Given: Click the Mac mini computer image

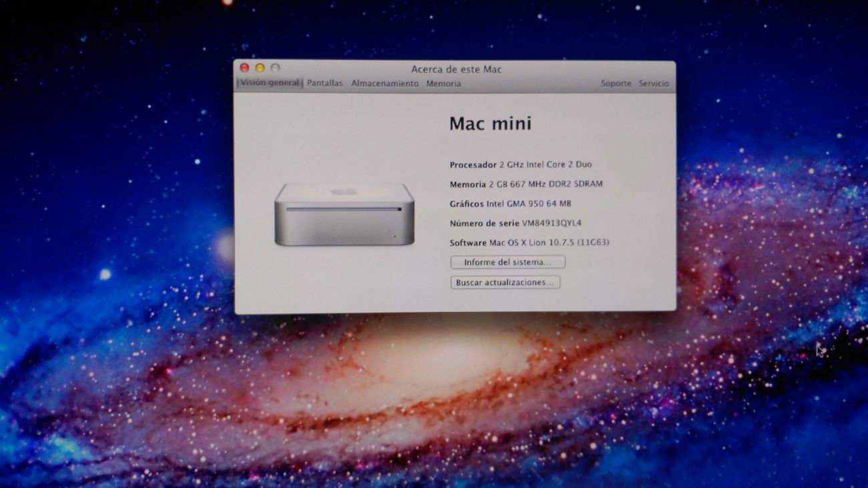Looking at the screenshot, I should pos(344,214).
